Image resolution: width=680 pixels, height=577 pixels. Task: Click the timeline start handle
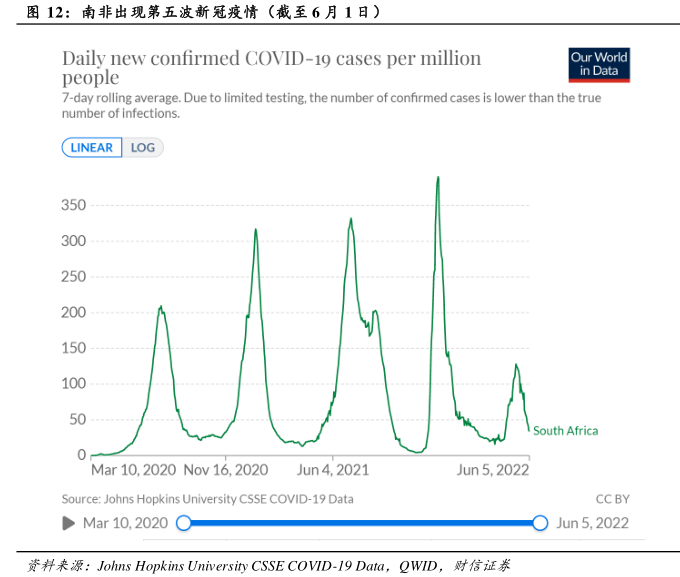(183, 522)
